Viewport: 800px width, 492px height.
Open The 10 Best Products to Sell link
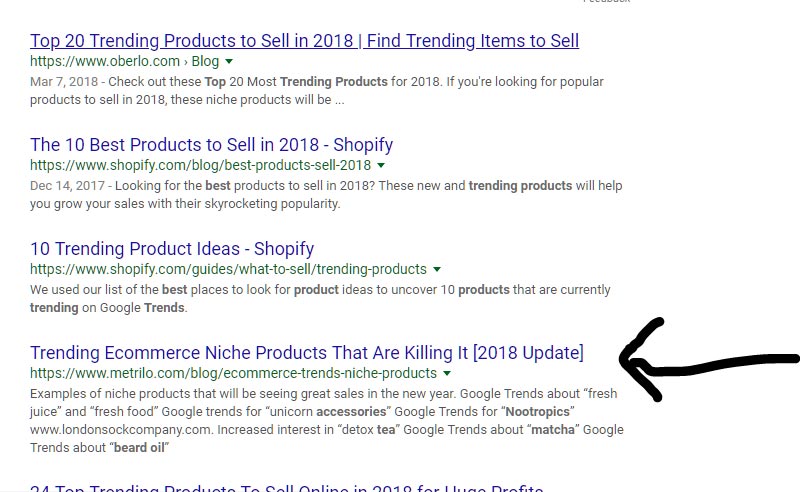(211, 145)
